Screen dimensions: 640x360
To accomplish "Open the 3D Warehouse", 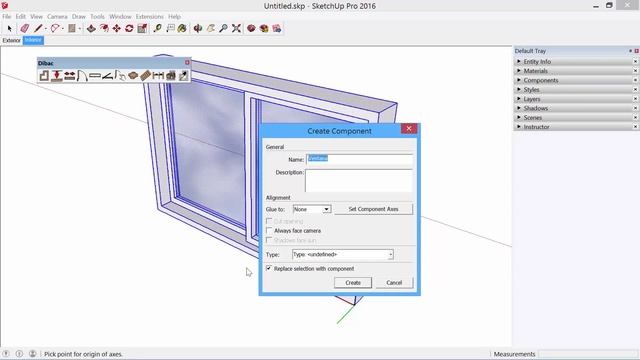I will [251, 28].
